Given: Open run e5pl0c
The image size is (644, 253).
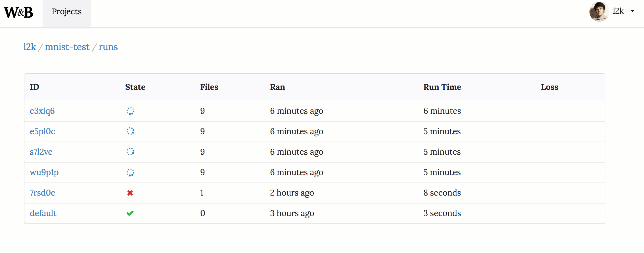Looking at the screenshot, I should click(43, 131).
